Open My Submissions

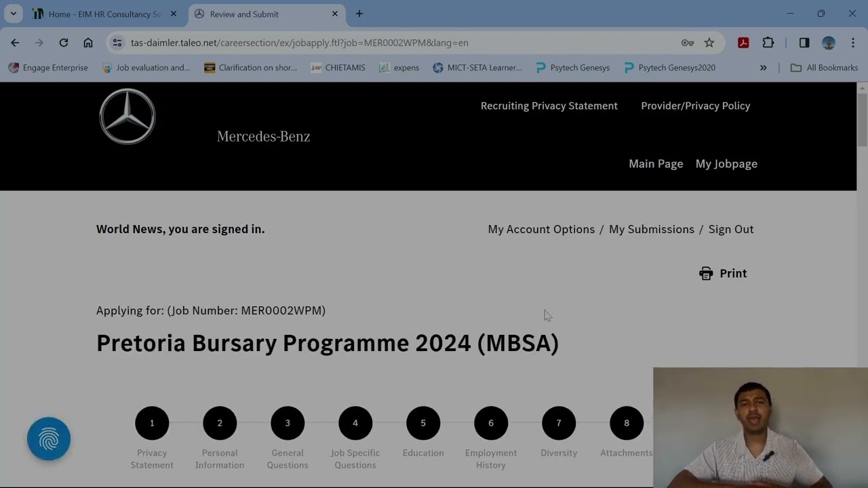[x=652, y=229]
